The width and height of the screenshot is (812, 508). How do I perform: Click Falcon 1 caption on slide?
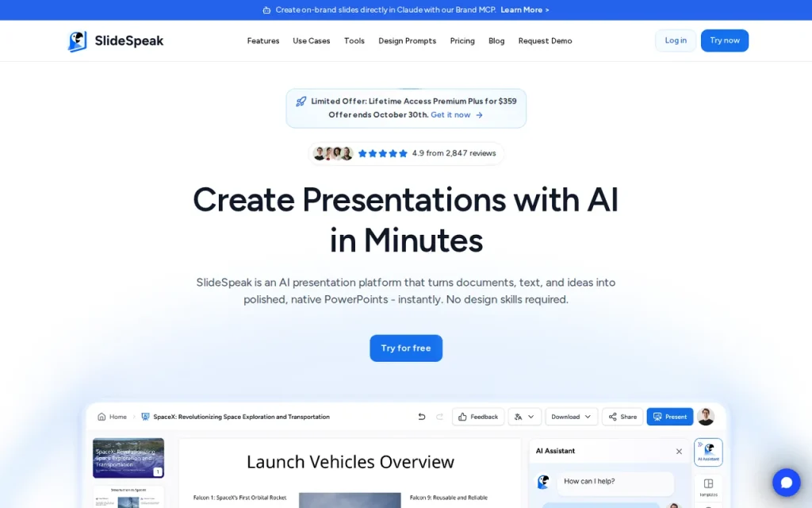(x=239, y=498)
